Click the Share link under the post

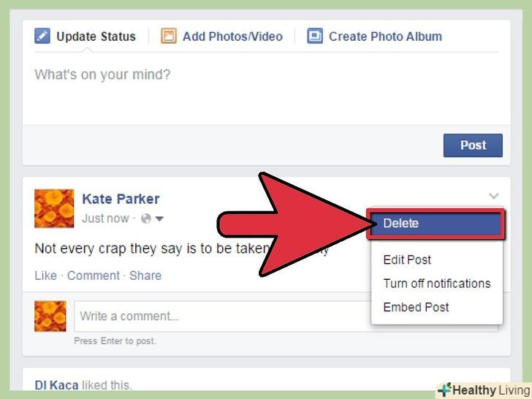coord(145,275)
